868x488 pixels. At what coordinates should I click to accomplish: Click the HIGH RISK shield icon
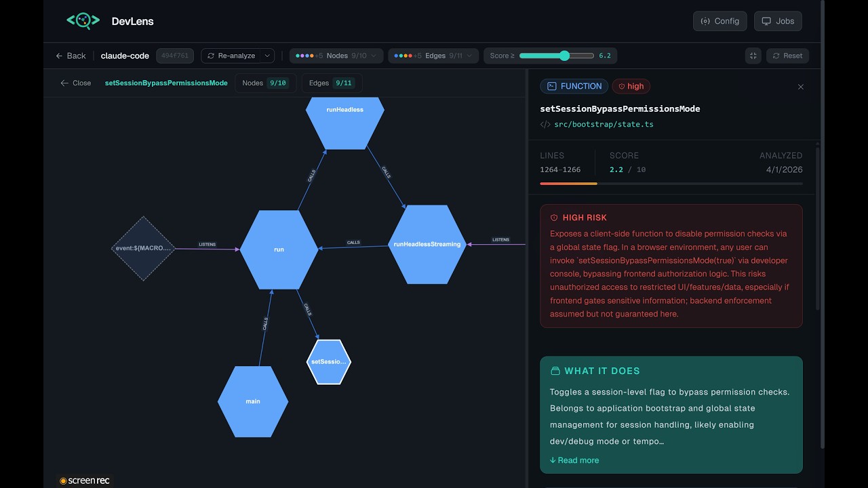click(554, 218)
